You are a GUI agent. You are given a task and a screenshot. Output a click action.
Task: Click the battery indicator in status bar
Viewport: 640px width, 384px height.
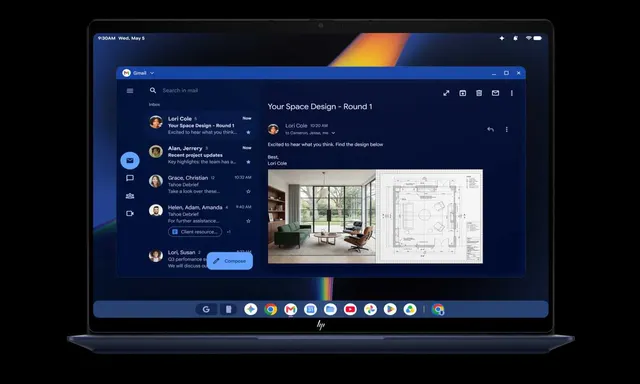[x=538, y=38]
